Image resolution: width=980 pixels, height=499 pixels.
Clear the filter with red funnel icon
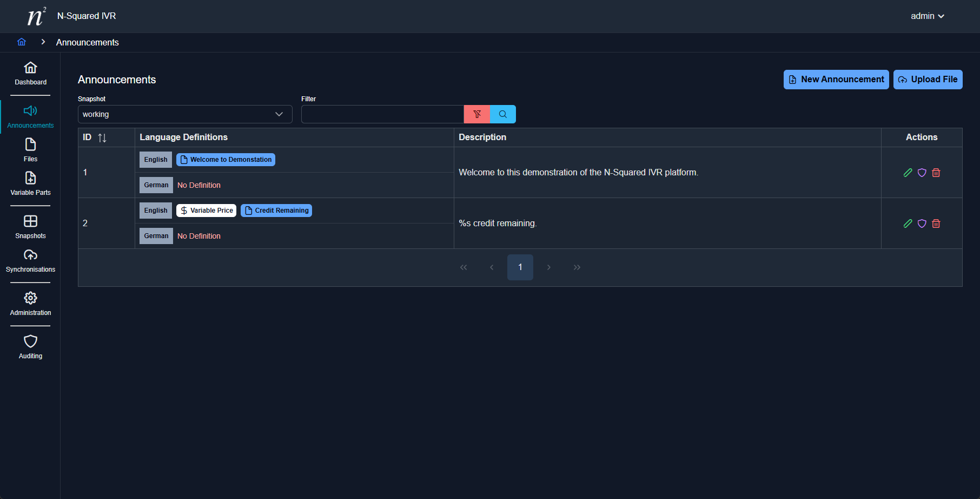tap(476, 114)
